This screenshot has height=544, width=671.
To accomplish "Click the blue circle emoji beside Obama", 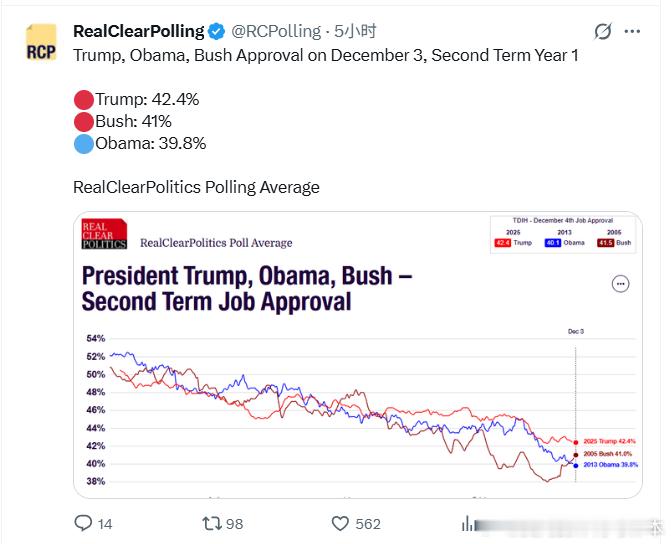I will point(84,143).
